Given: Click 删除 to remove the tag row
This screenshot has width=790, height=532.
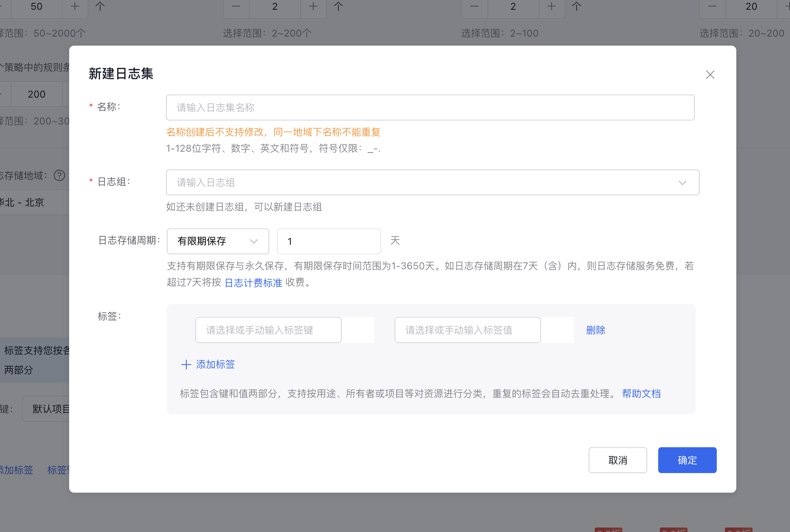Looking at the screenshot, I should coord(596,330).
